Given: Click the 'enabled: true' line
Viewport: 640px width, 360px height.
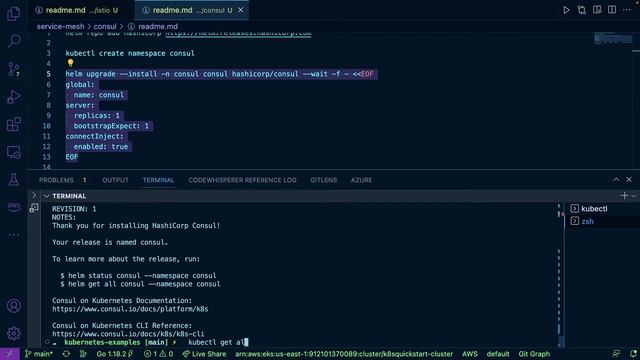Looking at the screenshot, I should [101, 147].
